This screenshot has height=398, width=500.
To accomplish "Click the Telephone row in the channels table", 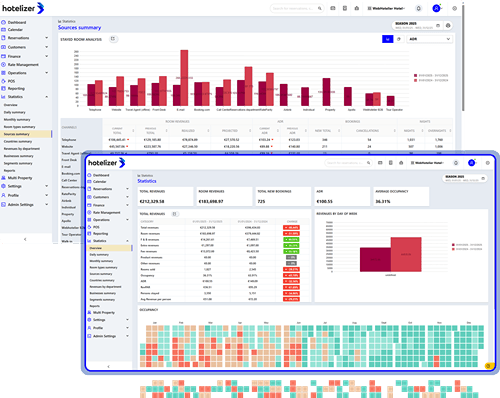I will point(257,140).
